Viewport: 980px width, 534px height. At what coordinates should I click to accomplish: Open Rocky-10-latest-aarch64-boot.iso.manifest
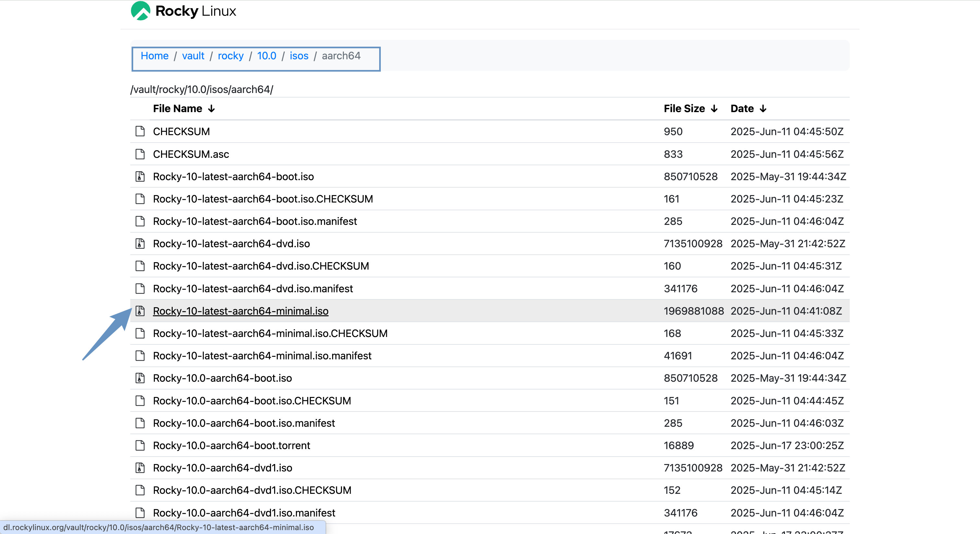pos(255,221)
